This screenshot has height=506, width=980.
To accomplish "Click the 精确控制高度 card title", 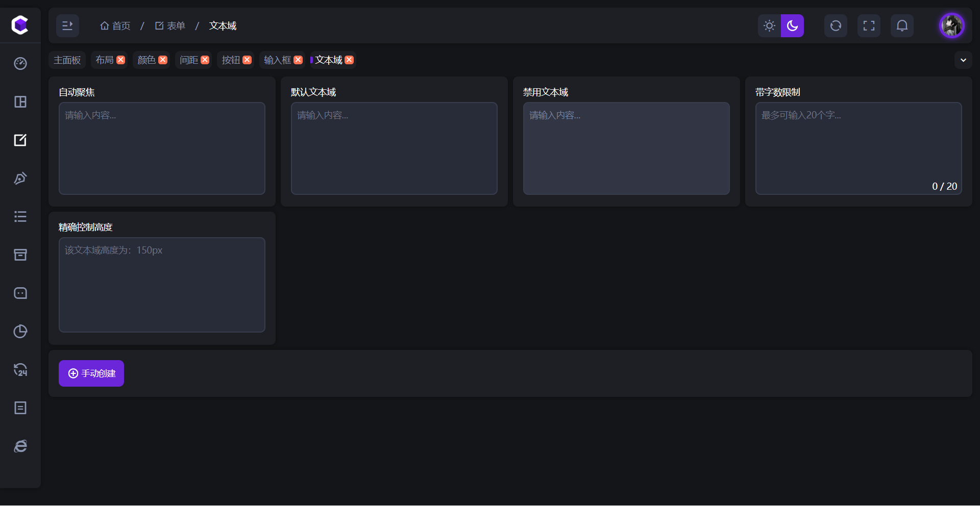I will [86, 227].
